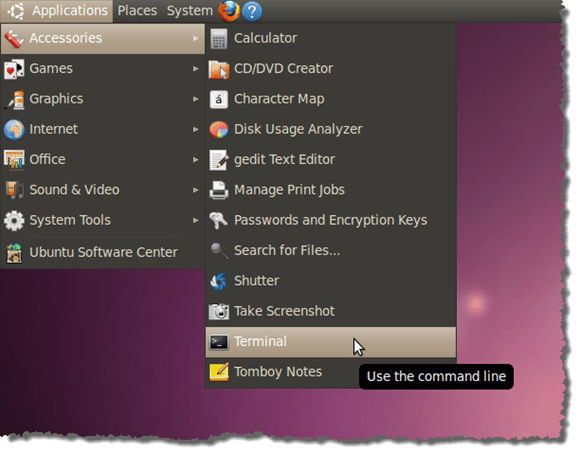Image resolution: width=580 pixels, height=454 pixels.
Task: Expand the Sound & Video submenu arrow
Action: [x=196, y=190]
